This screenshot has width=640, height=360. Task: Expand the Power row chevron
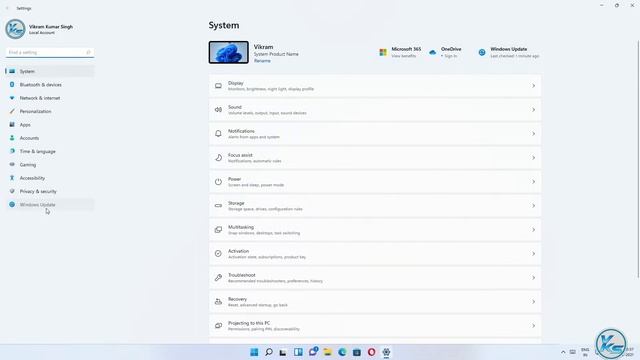click(x=533, y=182)
